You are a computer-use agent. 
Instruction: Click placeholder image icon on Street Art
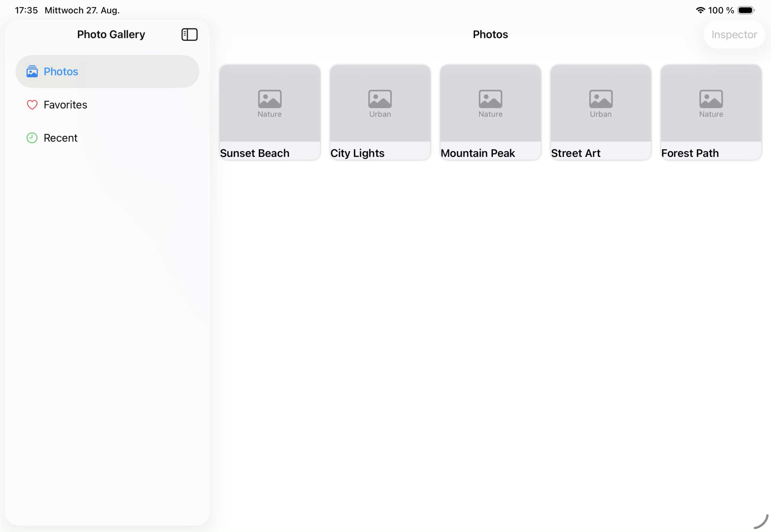pyautogui.click(x=601, y=99)
